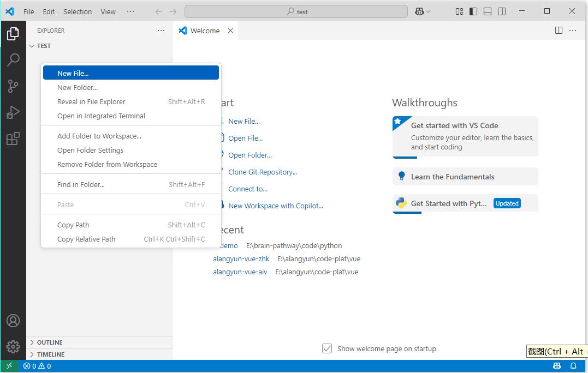Open the Copilot status icon in status bar
Image resolution: width=588 pixels, height=373 pixels.
(x=557, y=366)
